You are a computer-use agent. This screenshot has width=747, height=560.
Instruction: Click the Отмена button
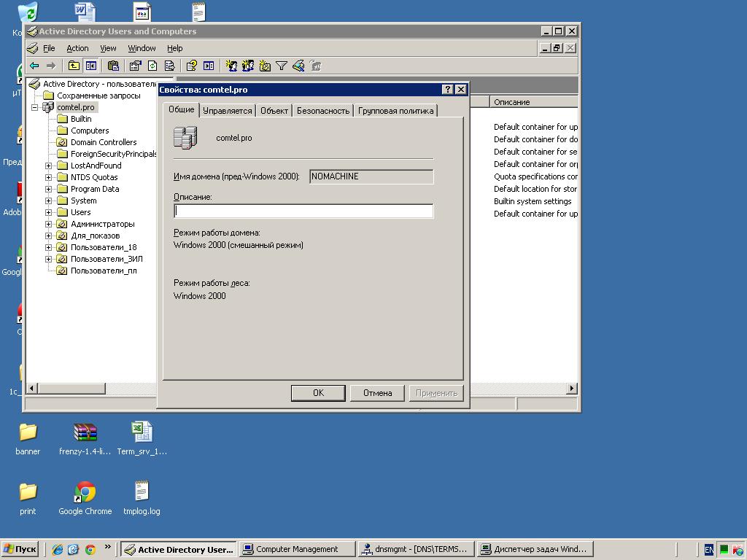pyautogui.click(x=377, y=393)
